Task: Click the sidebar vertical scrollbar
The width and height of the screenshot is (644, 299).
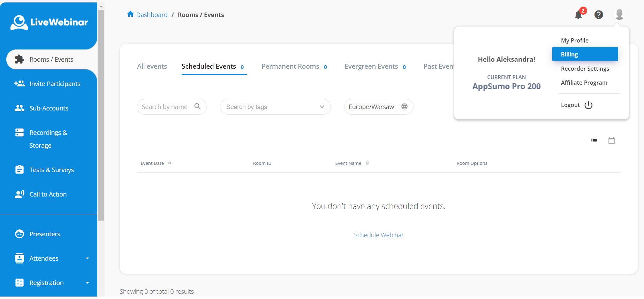Action: [x=101, y=115]
